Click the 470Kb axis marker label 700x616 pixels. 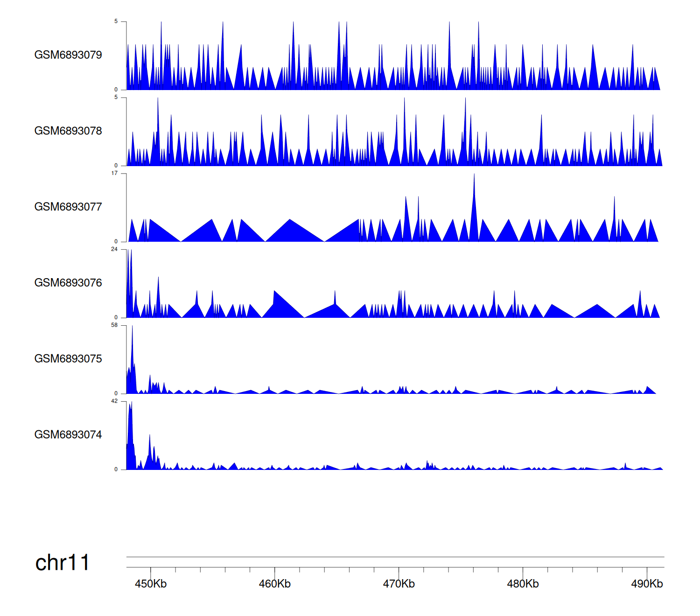pos(399,584)
